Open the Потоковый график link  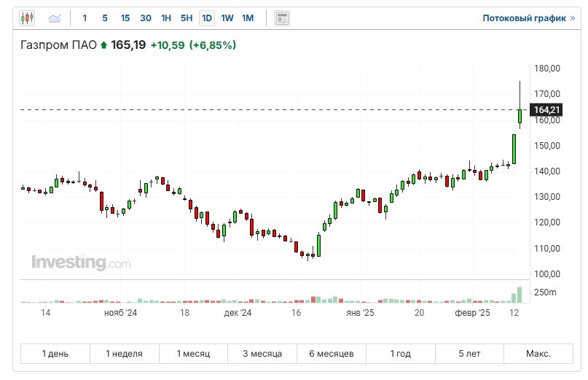tap(528, 18)
